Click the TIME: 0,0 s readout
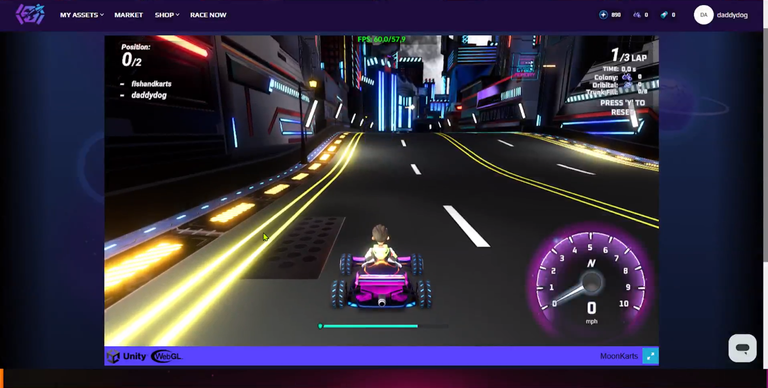768x388 pixels. pos(619,69)
